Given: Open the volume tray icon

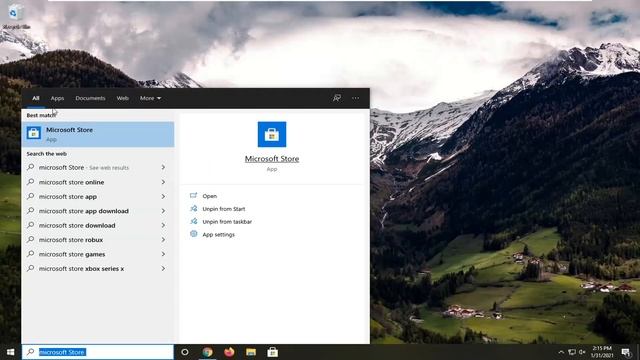Looking at the screenshot, I should click(582, 352).
